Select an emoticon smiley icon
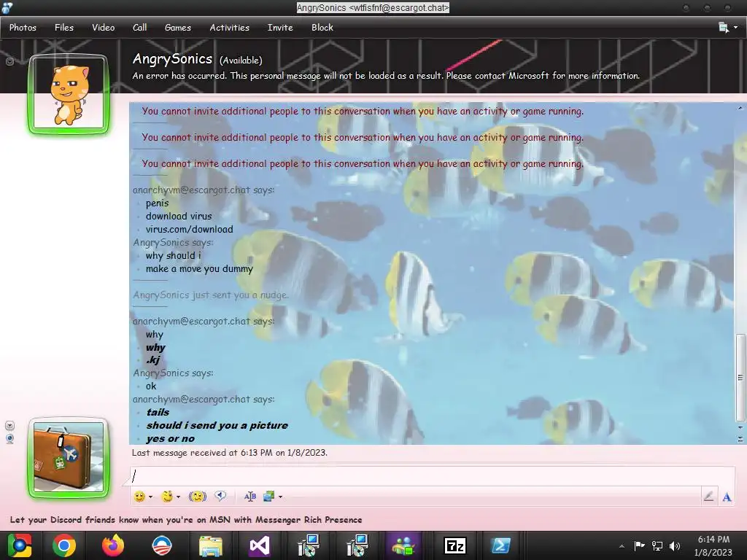Viewport: 747px width, 560px height. tap(139, 497)
